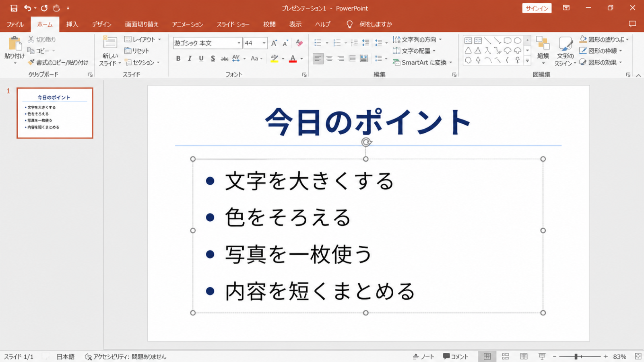This screenshot has height=362, width=644.
Task: Open 配置 arrange shapes button
Action: tap(543, 50)
